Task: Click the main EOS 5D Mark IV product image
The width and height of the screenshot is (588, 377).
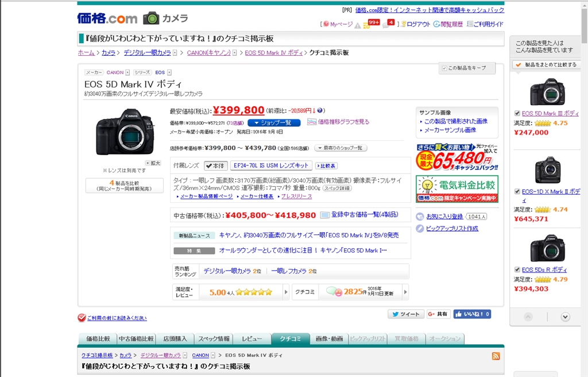Action: [125, 132]
